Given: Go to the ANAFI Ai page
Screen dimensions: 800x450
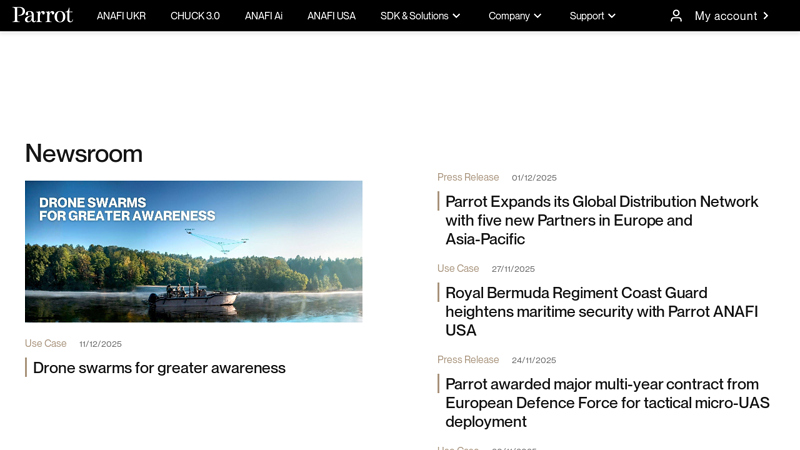Looking at the screenshot, I should click(263, 16).
